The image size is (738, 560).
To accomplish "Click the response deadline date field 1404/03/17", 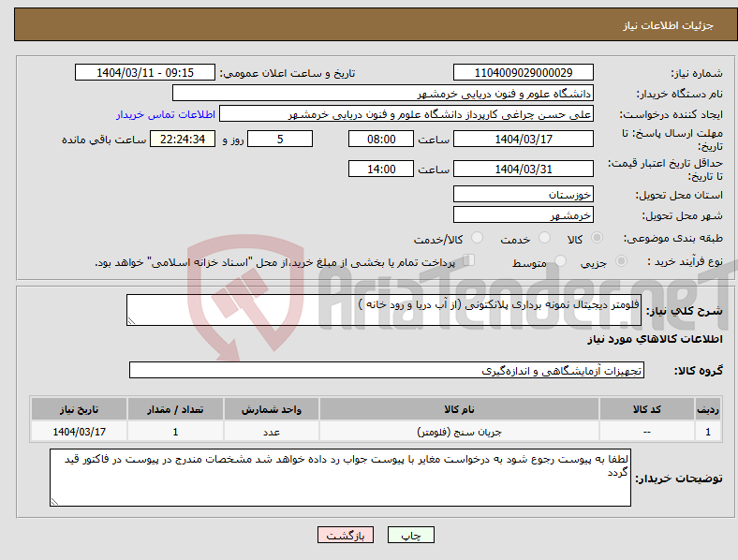I will (x=524, y=139).
